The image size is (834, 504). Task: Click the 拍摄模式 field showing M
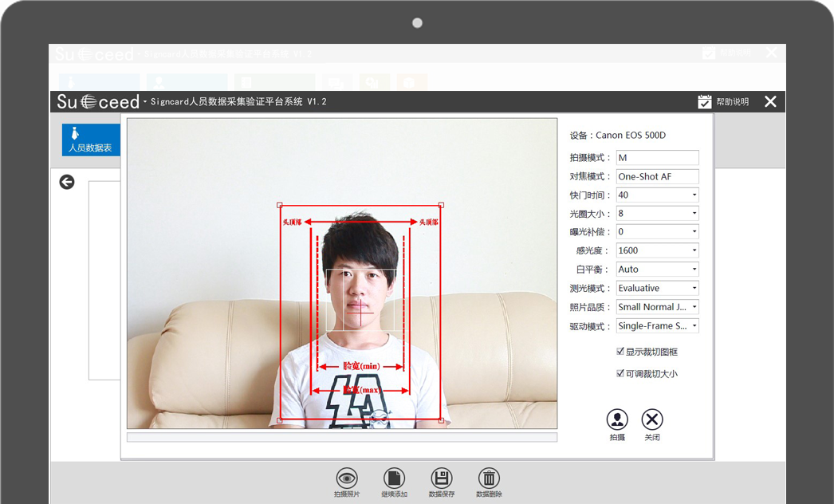pyautogui.click(x=657, y=158)
